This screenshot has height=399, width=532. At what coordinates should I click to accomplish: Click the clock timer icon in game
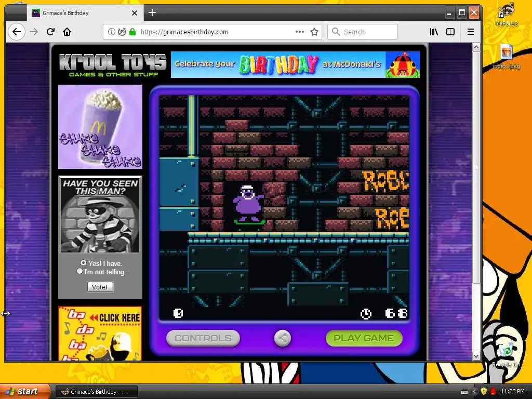coord(366,313)
